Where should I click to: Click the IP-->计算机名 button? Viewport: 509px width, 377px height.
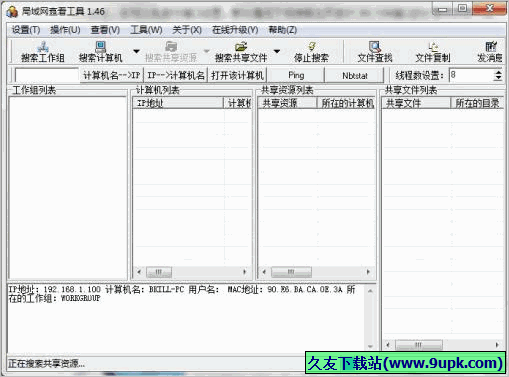pyautogui.click(x=176, y=75)
